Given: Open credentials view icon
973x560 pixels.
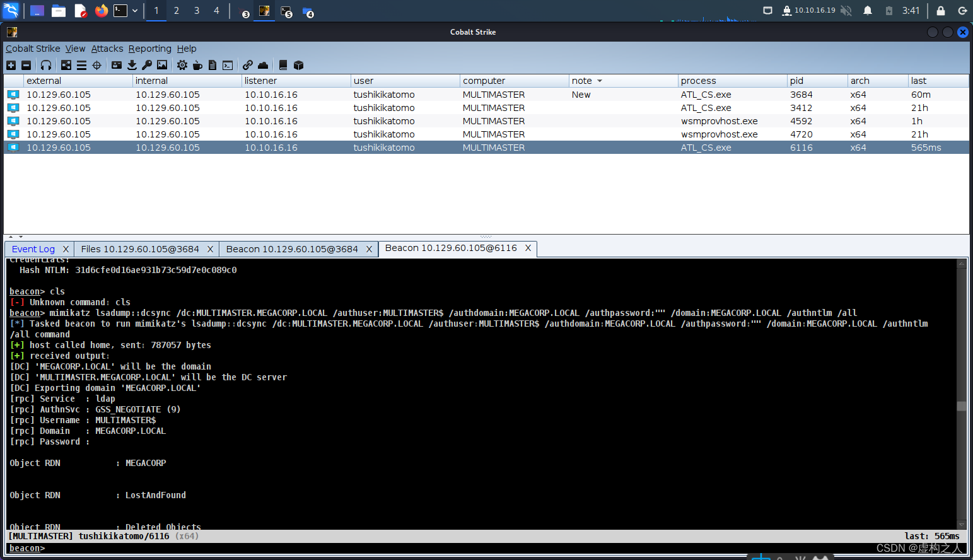Looking at the screenshot, I should [117, 65].
